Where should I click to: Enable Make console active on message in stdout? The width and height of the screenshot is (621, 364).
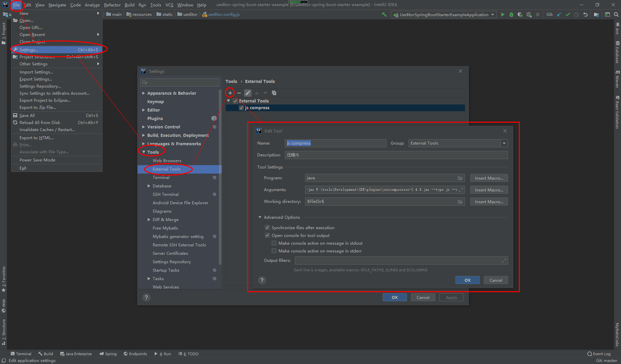[274, 243]
